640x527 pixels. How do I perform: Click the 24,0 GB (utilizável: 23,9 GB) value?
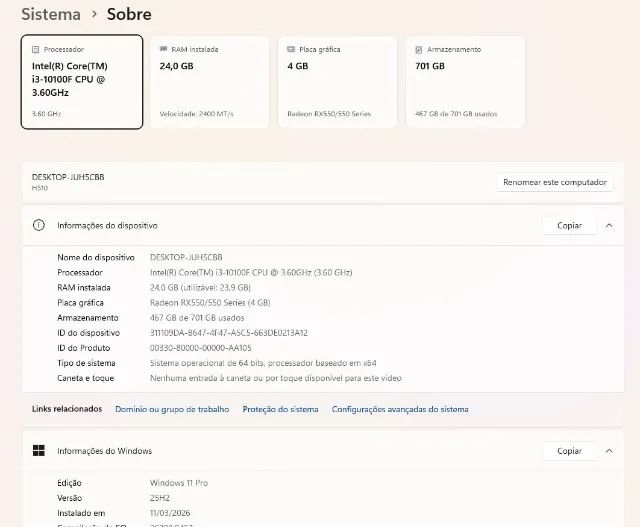200,287
